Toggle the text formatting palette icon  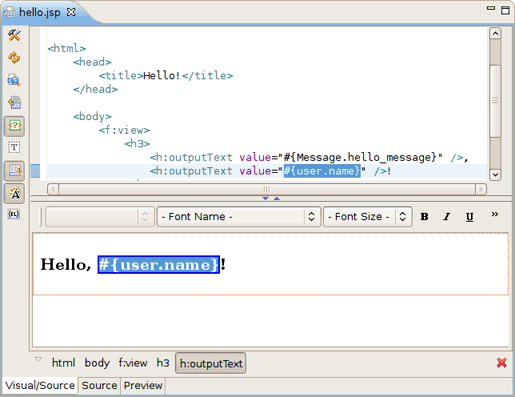[x=14, y=193]
